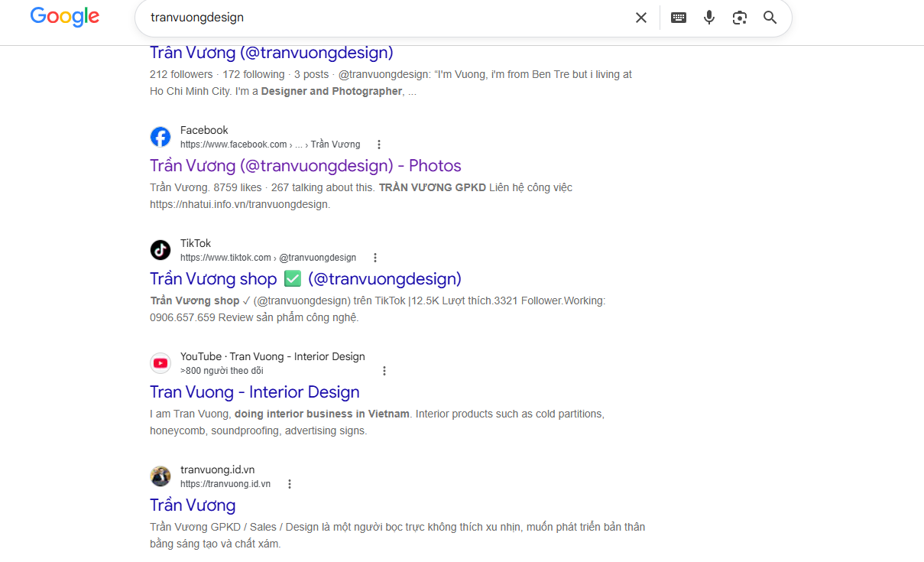
Task: Click the snippet mentioning 12.5K Lượt thích
Action: [378, 309]
